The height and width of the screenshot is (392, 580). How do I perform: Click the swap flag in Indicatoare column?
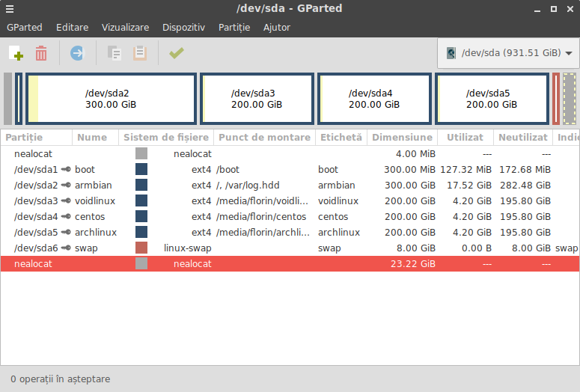[567, 248]
